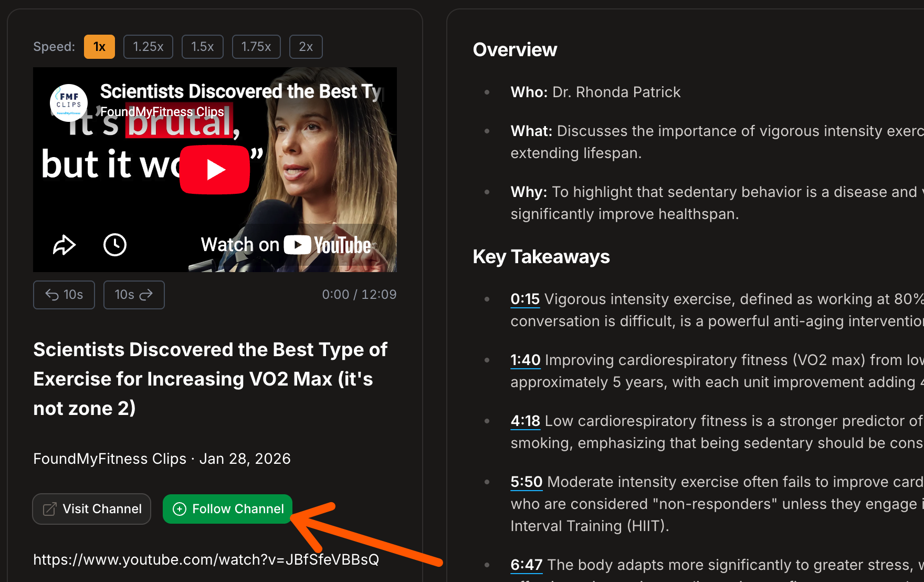Click 'FoundMyFitness Clips · Jan 28, 2026' text
924x582 pixels.
tap(162, 459)
